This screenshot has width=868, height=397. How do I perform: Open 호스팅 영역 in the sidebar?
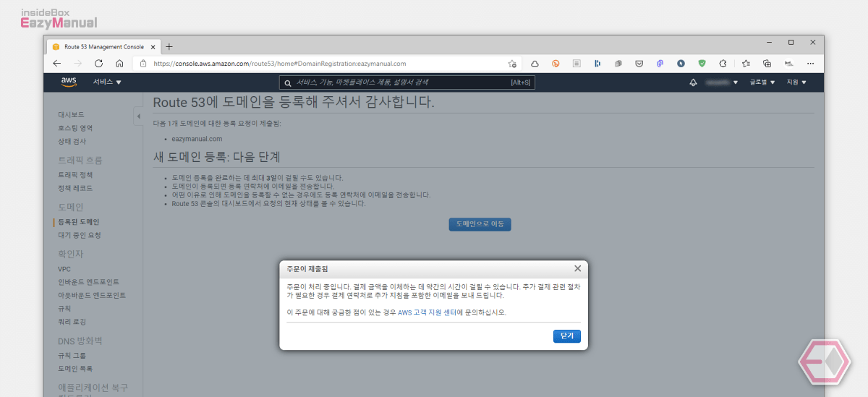[x=75, y=128]
